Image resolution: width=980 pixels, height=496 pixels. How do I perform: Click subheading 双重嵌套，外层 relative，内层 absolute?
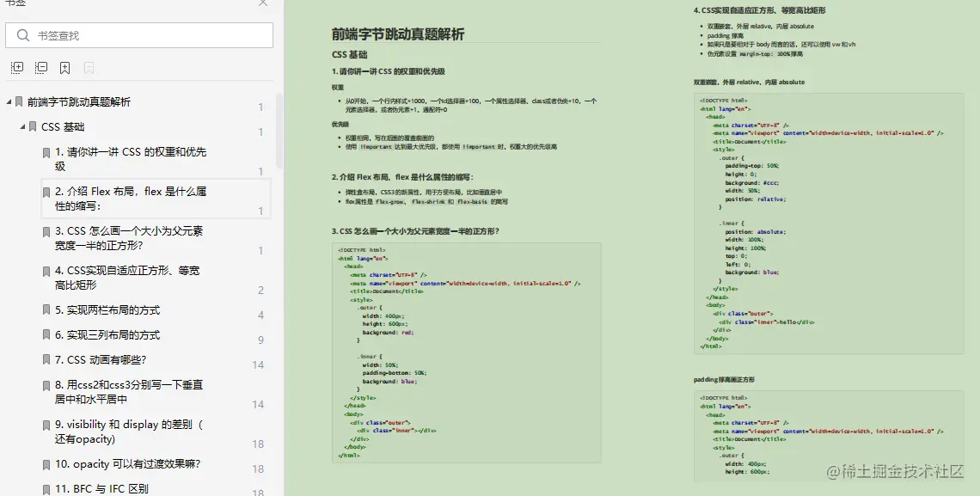(x=749, y=82)
